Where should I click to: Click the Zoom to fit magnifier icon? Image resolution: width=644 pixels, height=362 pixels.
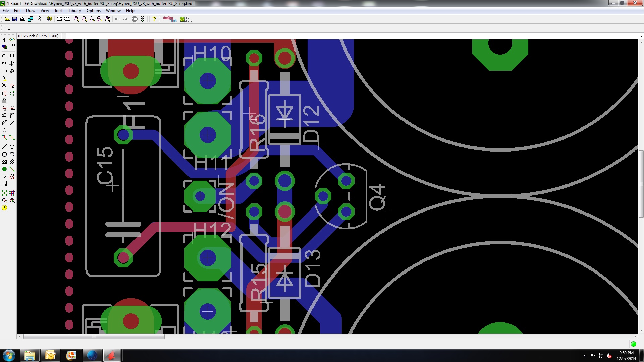point(76,19)
